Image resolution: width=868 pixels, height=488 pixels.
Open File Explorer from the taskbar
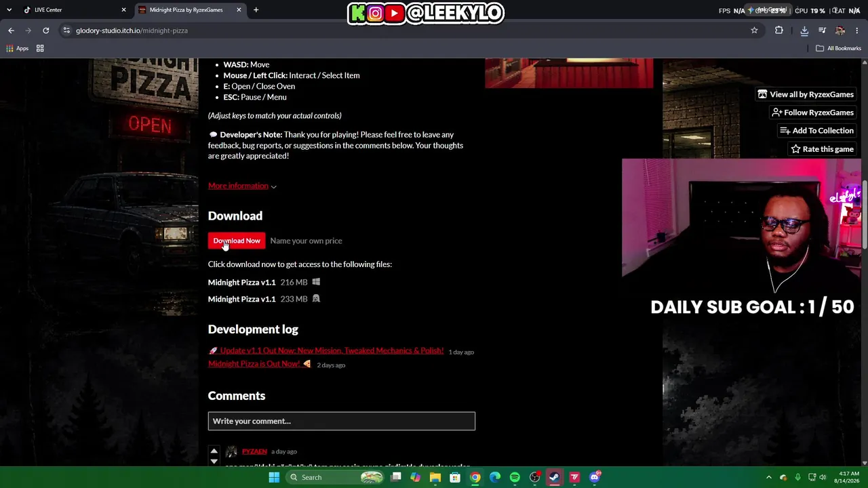[x=435, y=477]
